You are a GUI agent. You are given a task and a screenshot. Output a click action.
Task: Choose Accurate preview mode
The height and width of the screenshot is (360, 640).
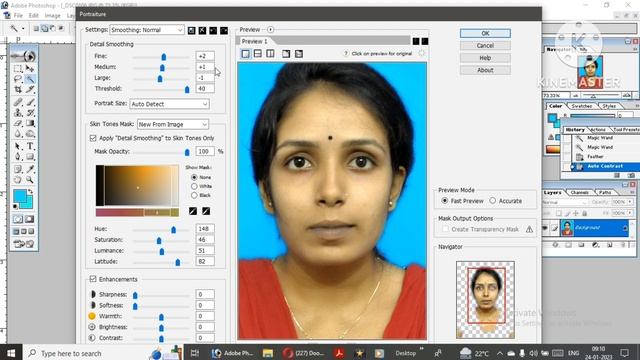493,201
